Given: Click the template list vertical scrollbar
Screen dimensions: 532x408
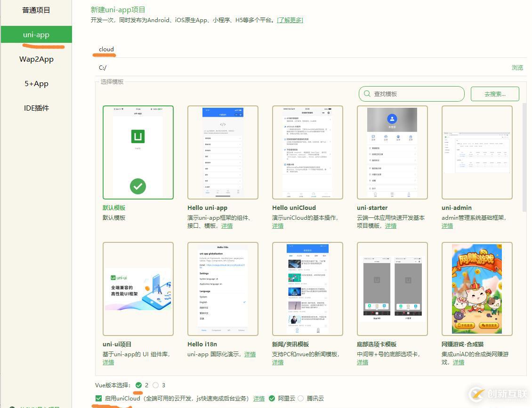Looking at the screenshot, I should [524, 156].
